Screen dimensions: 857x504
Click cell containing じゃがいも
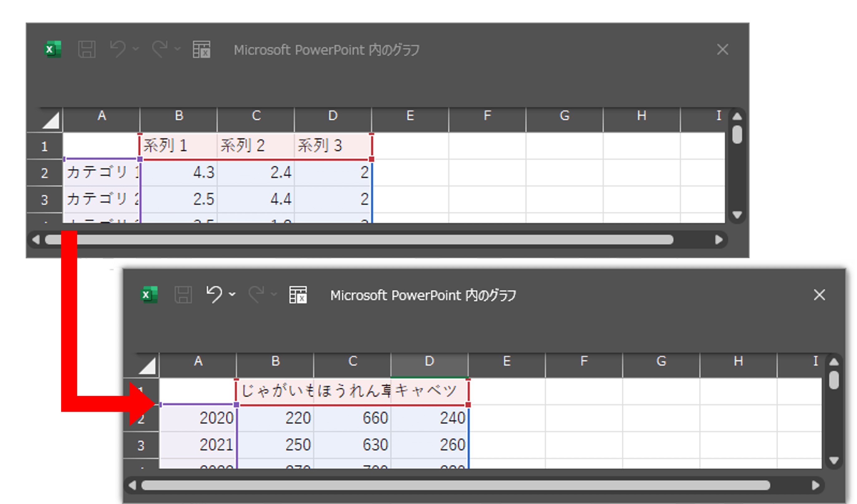pos(275,391)
